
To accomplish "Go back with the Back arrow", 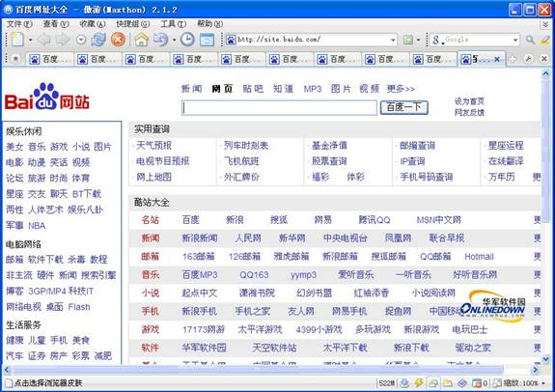I will 43,40.
